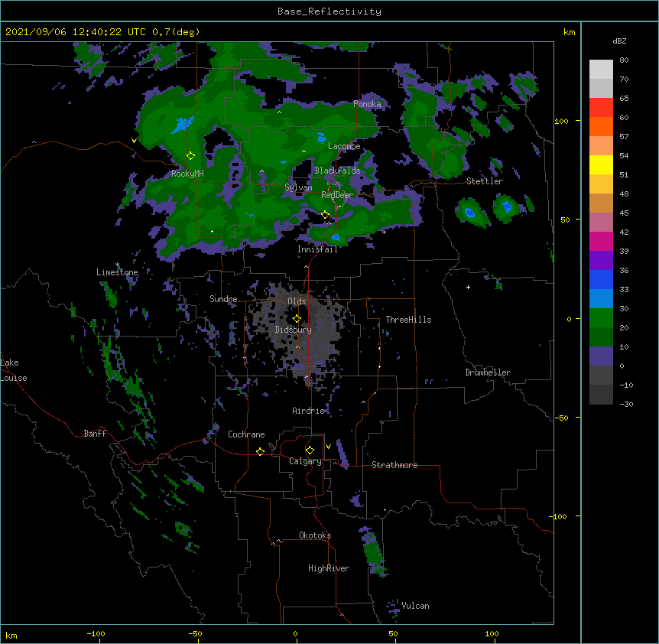Screen dimensions: 659x644
Task: Click the ThreeHills label
Action: (408, 320)
